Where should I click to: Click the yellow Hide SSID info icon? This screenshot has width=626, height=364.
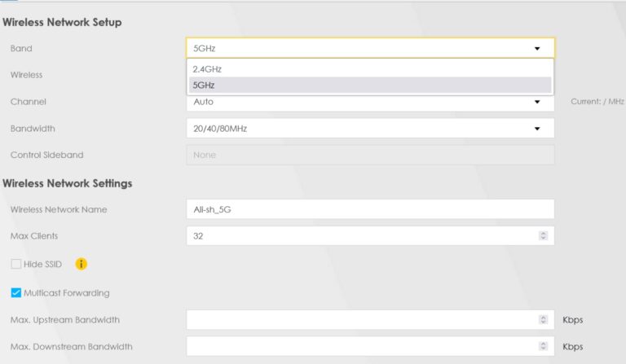point(81,264)
